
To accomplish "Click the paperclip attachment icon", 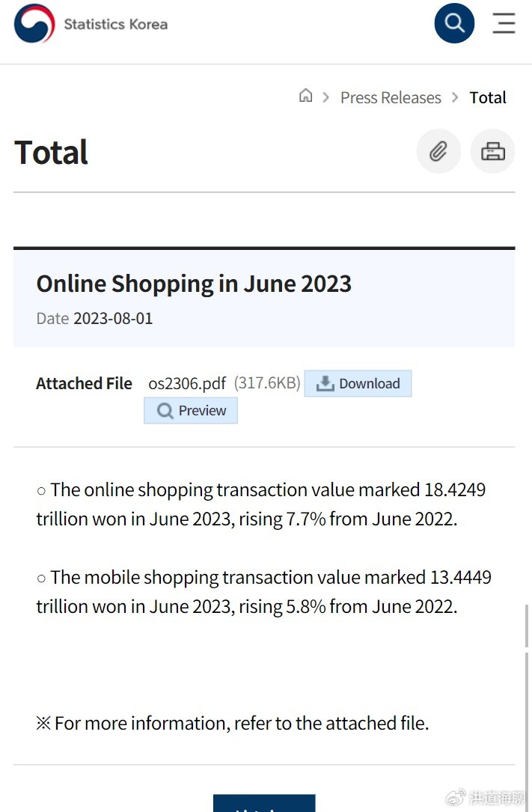I will pyautogui.click(x=438, y=152).
